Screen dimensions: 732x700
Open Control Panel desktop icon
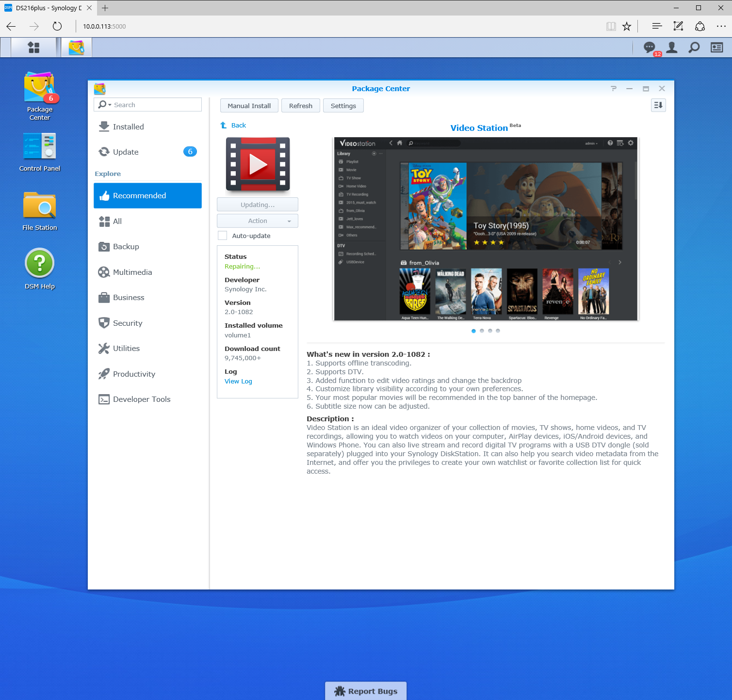[40, 147]
